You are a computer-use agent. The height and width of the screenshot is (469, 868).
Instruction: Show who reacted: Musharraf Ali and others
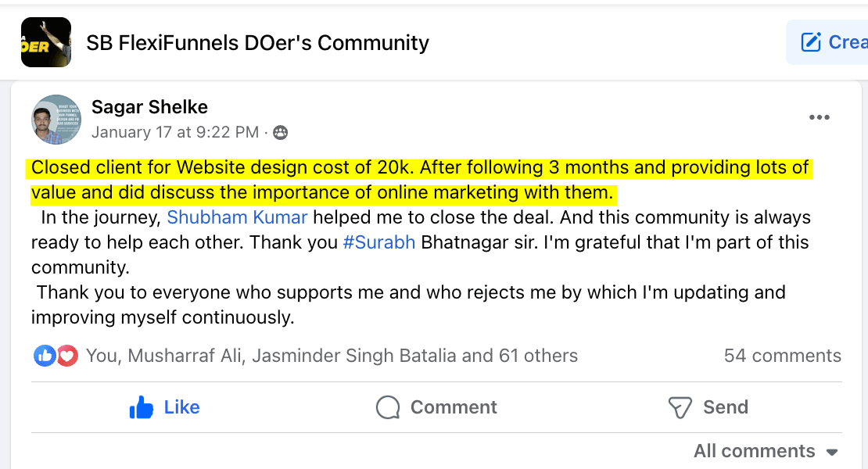click(332, 356)
